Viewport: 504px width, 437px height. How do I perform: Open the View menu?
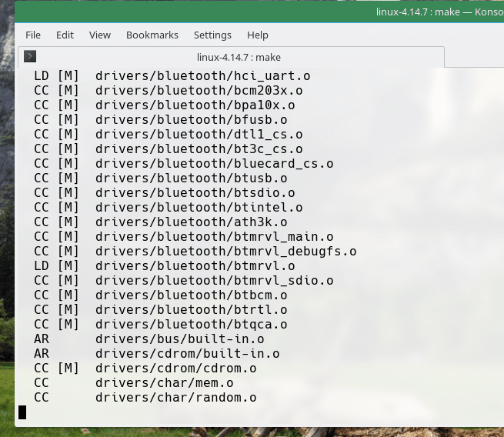coord(100,35)
